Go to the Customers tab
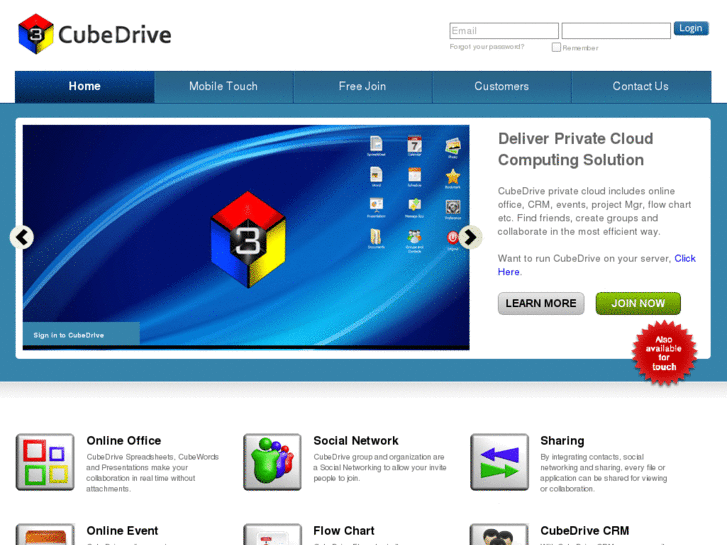 coord(502,86)
